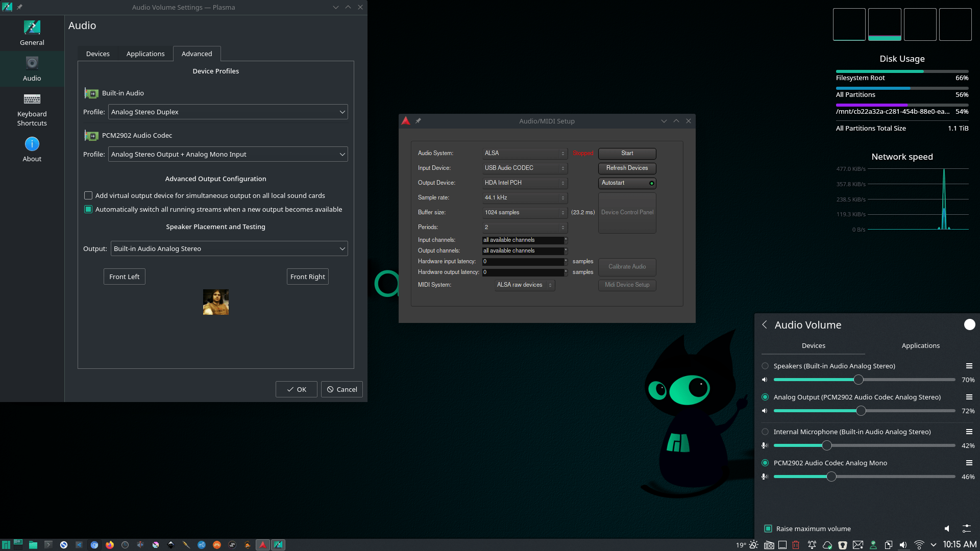Click the audio configure sliders icon
The width and height of the screenshot is (980, 551).
966,529
